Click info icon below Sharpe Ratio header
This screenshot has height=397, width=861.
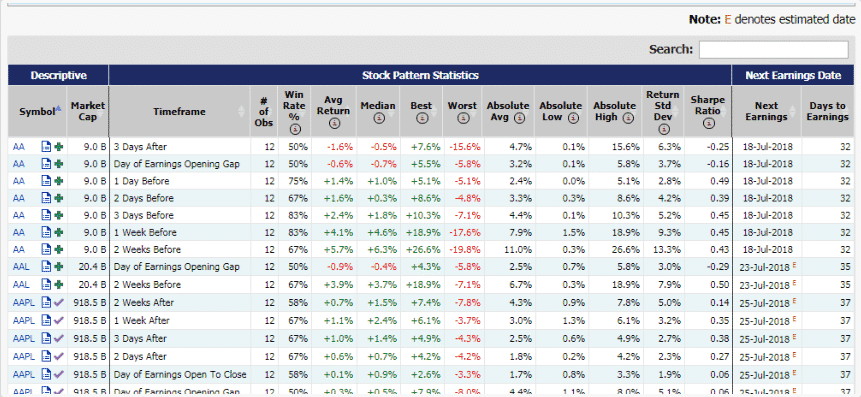pyautogui.click(x=708, y=124)
